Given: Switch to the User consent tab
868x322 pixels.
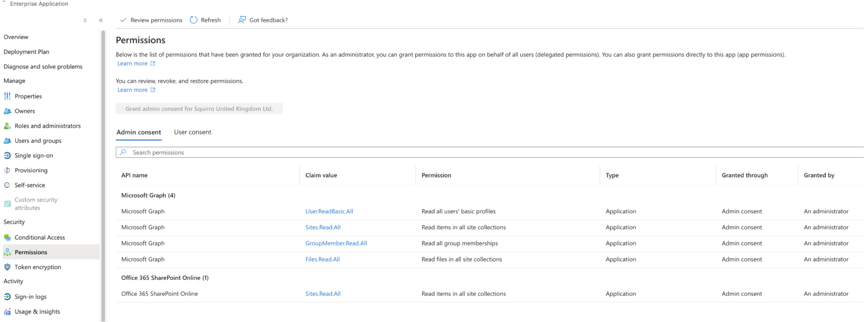Looking at the screenshot, I should point(193,132).
